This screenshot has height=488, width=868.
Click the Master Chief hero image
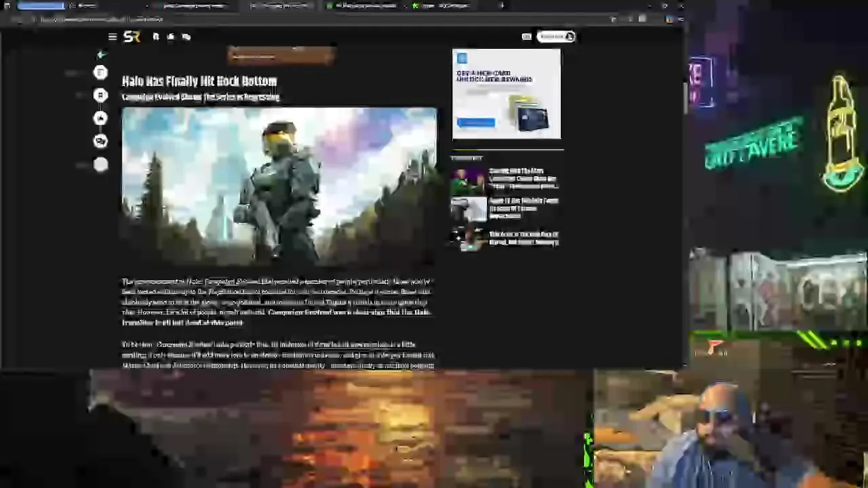279,186
